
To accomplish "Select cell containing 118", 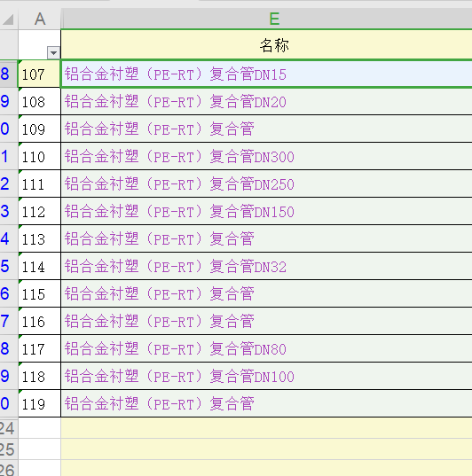I will [40, 376].
